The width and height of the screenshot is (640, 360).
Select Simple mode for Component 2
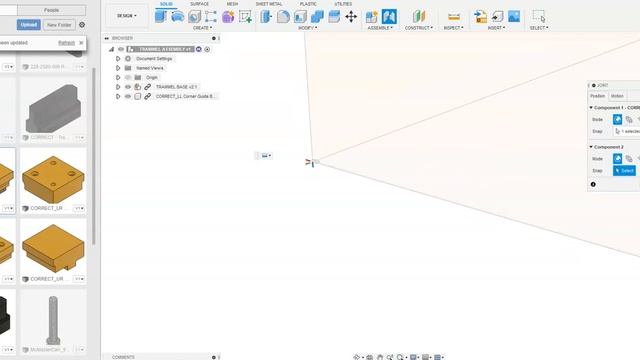point(617,159)
